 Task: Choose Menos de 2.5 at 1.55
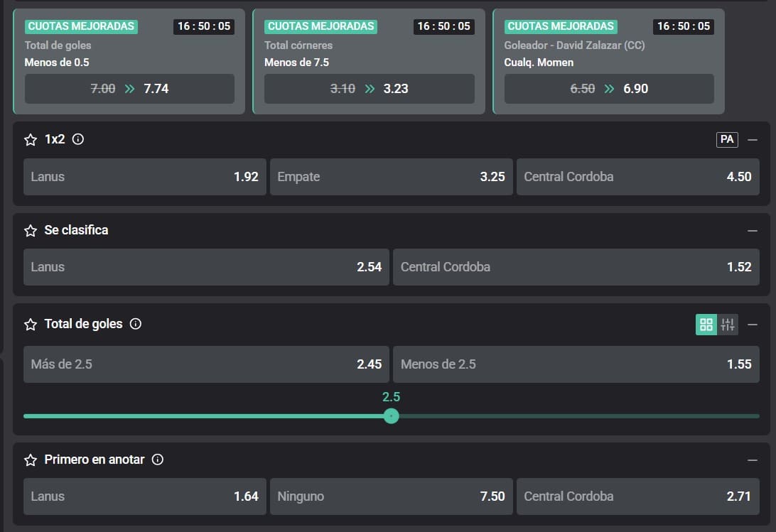coord(576,364)
